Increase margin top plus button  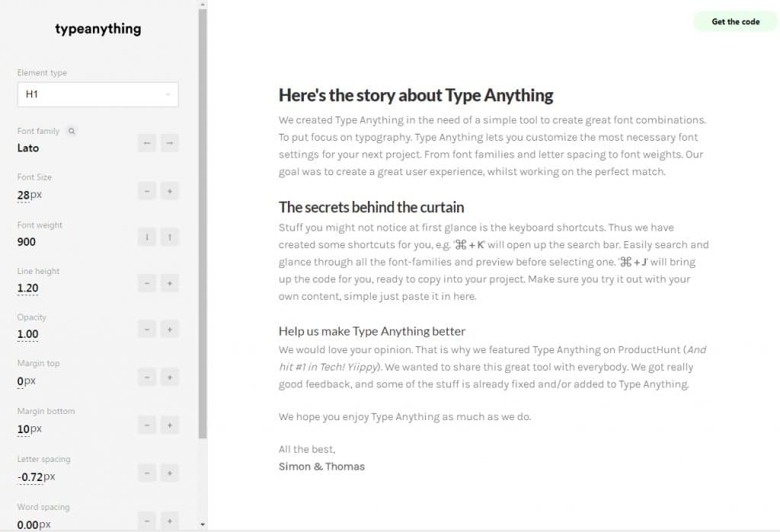tap(170, 377)
